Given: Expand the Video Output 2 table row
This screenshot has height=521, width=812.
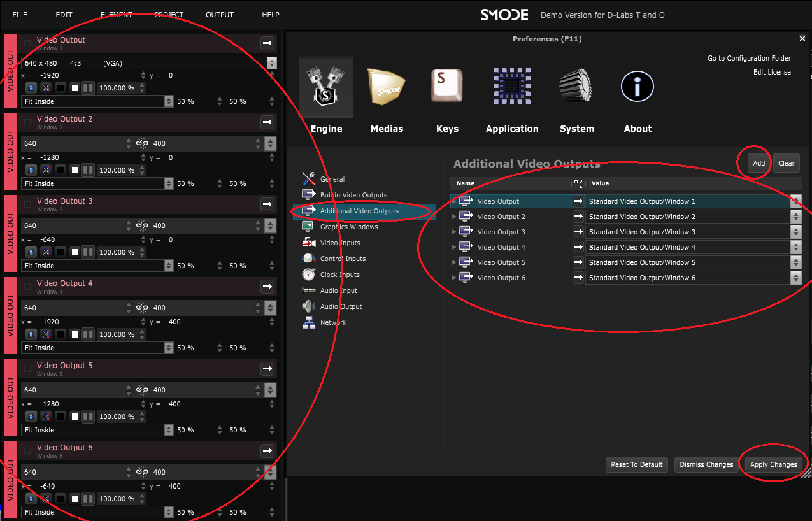Looking at the screenshot, I should (x=454, y=217).
